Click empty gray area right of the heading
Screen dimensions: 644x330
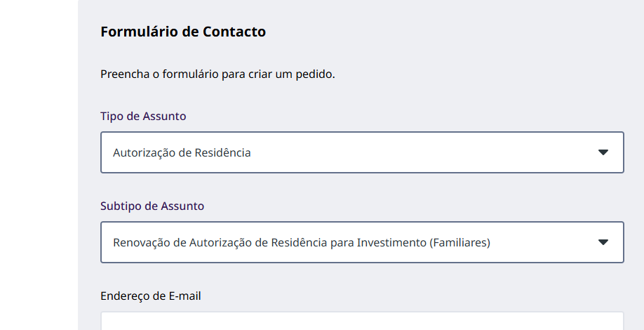point(456,32)
